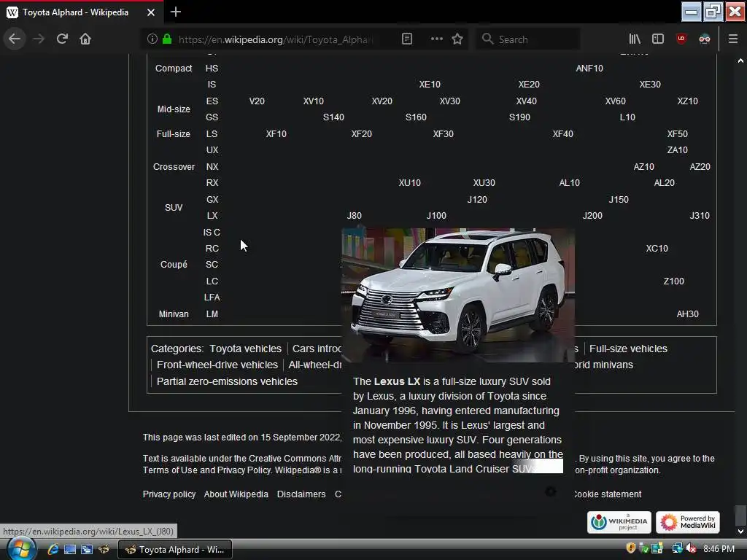Open the Full-size vehicles category link
747x560 pixels.
(628, 349)
